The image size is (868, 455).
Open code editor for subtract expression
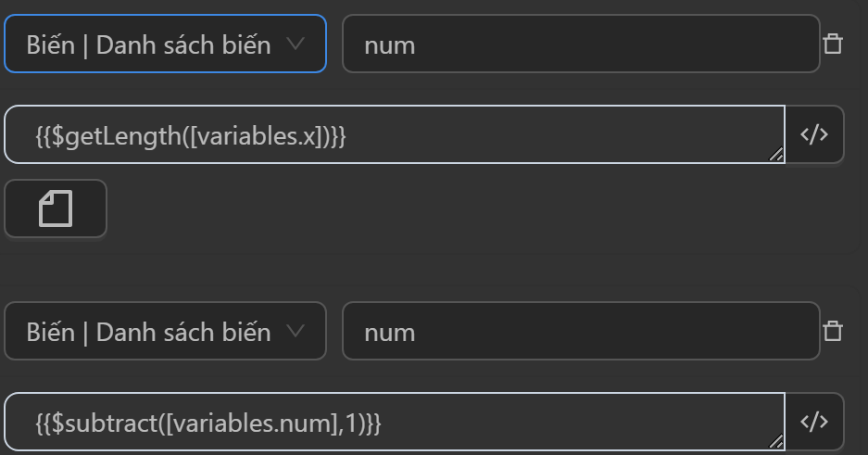click(814, 422)
